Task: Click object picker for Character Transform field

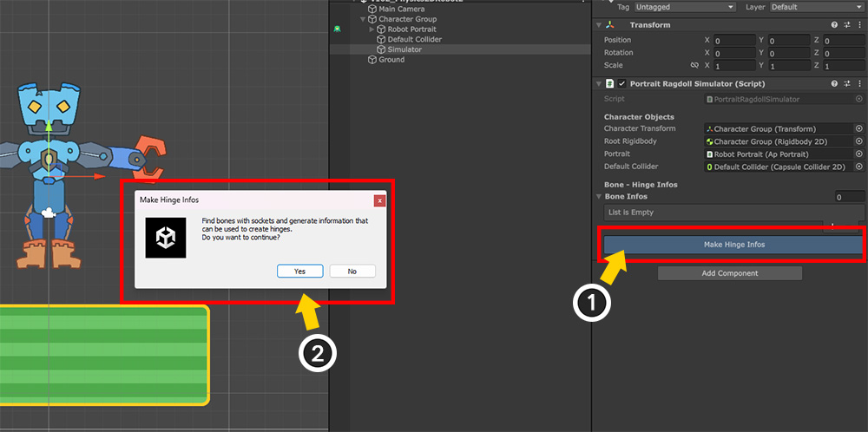Action: tap(858, 129)
